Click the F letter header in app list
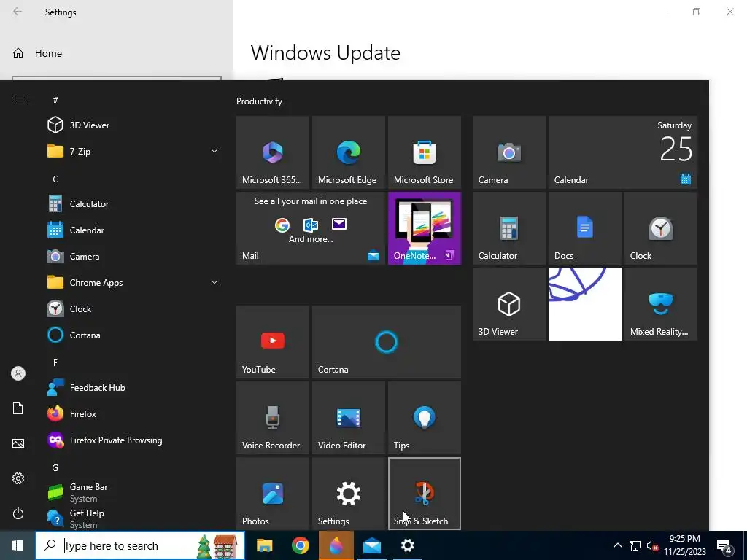The height and width of the screenshot is (560, 747). pyautogui.click(x=55, y=363)
